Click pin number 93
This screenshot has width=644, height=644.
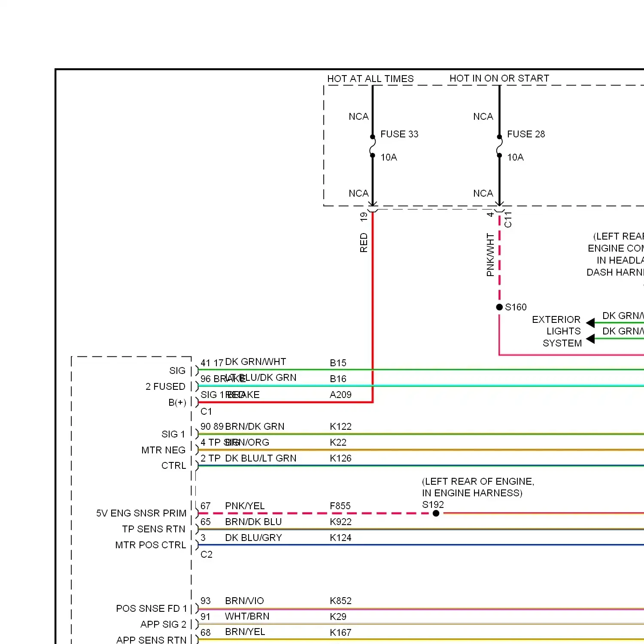tap(206, 601)
